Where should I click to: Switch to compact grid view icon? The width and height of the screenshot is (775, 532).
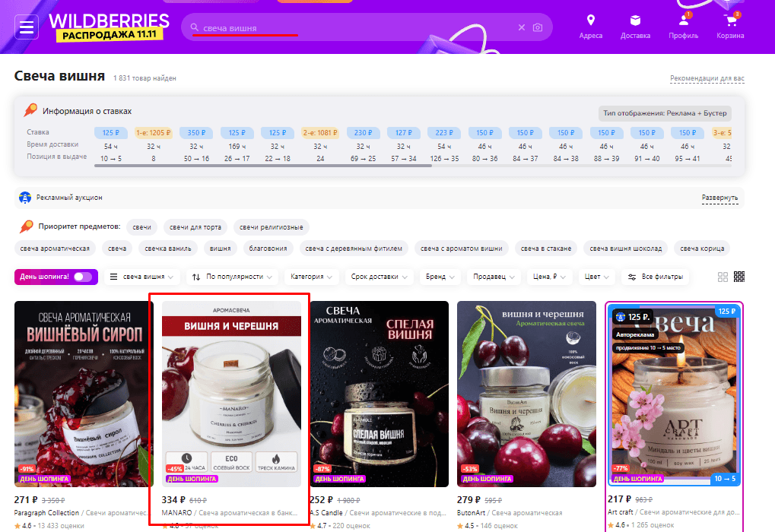[739, 277]
